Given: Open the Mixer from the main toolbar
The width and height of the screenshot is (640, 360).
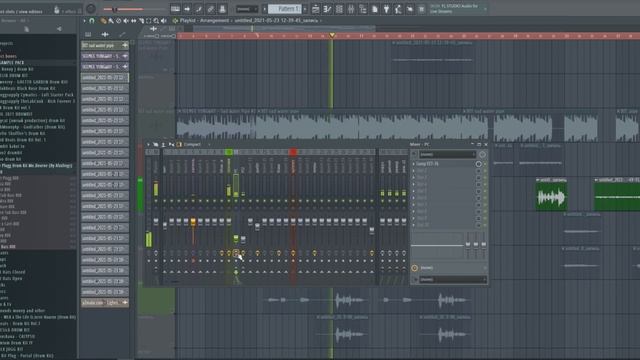Looking at the screenshot, I should pos(351,9).
